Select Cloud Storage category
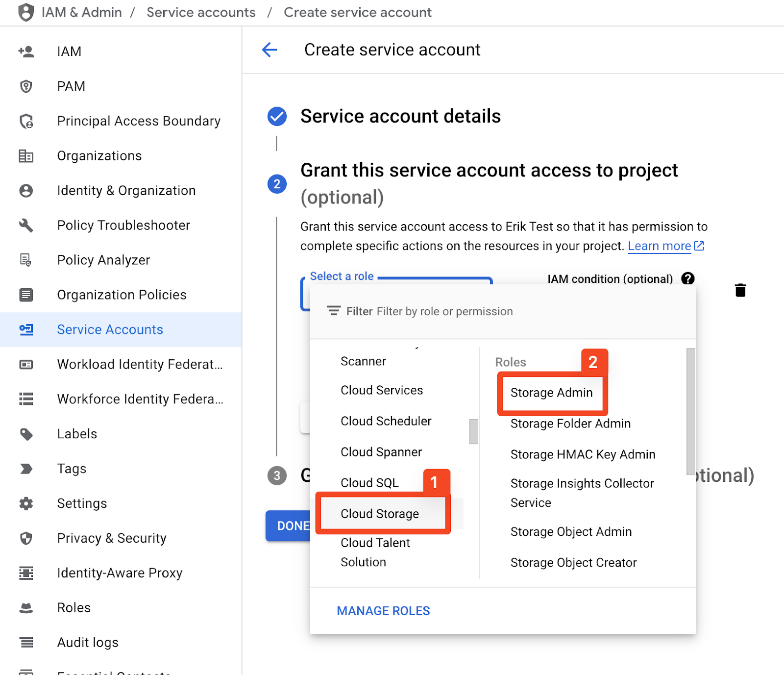 (380, 514)
